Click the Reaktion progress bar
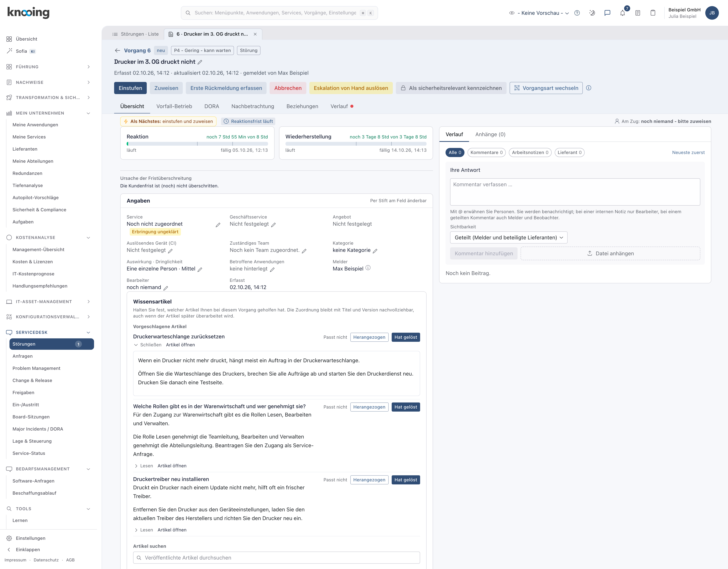This screenshot has width=728, height=569. click(x=197, y=144)
